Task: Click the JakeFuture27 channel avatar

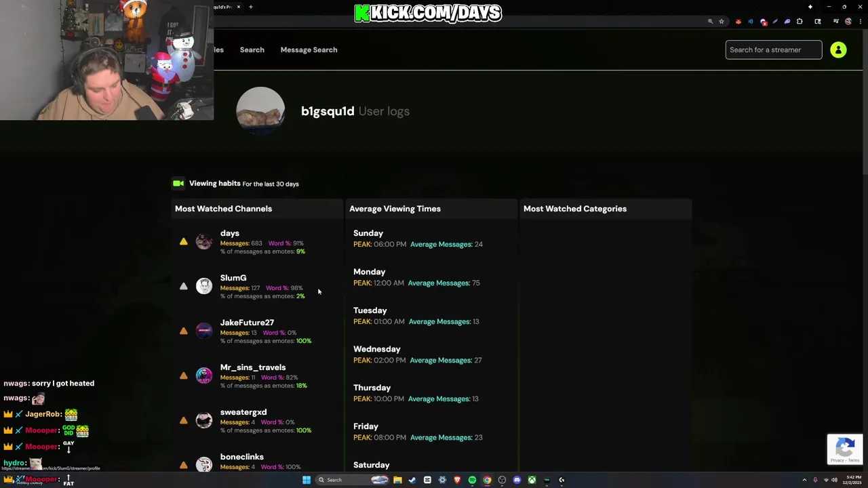Action: click(203, 331)
